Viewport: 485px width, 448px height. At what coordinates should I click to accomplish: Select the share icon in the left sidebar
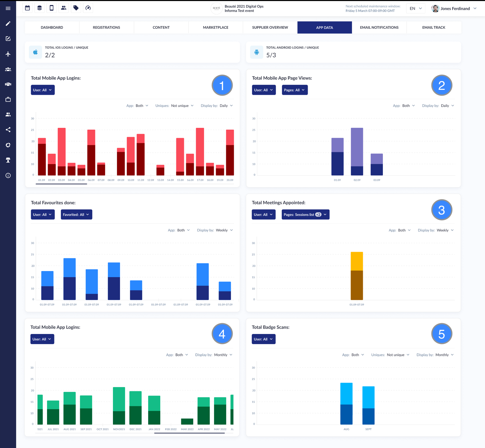(x=8, y=130)
